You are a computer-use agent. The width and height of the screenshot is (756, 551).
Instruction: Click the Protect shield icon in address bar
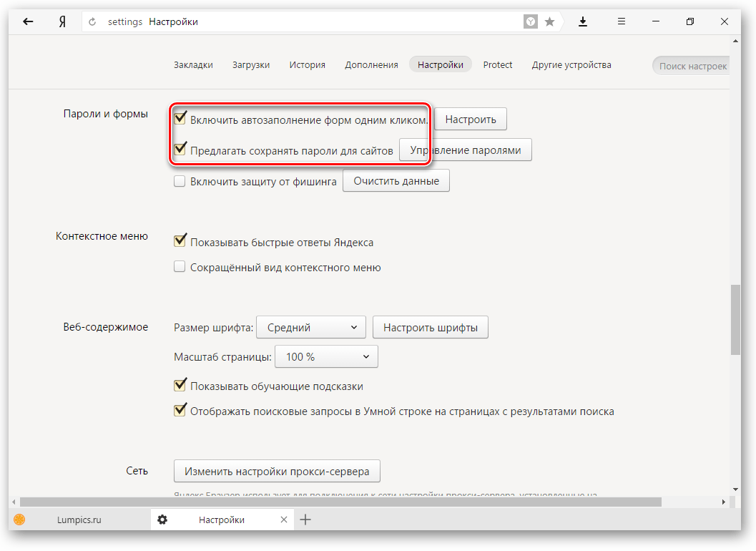tap(531, 21)
